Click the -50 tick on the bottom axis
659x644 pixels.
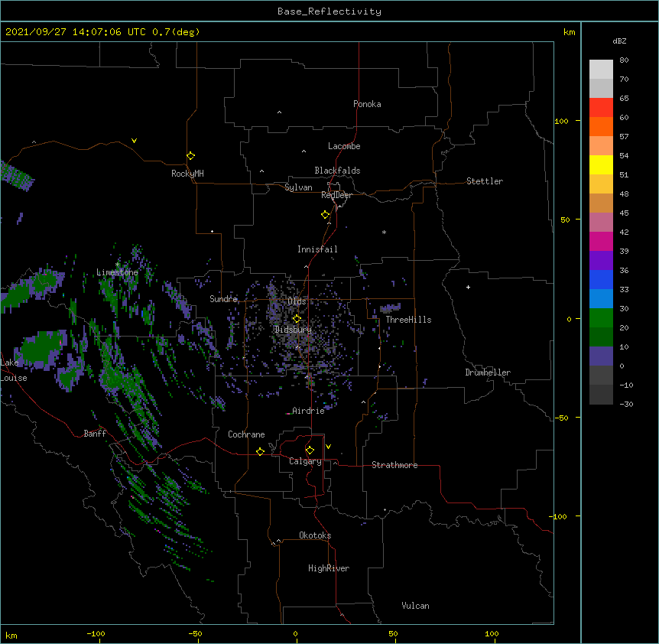click(x=195, y=633)
